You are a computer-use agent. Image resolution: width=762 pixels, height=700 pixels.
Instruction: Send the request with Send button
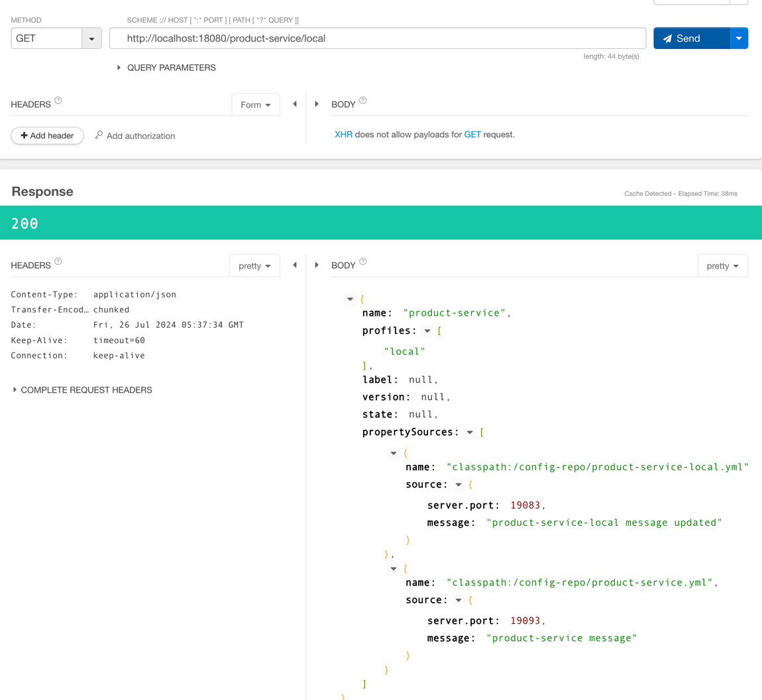click(692, 38)
